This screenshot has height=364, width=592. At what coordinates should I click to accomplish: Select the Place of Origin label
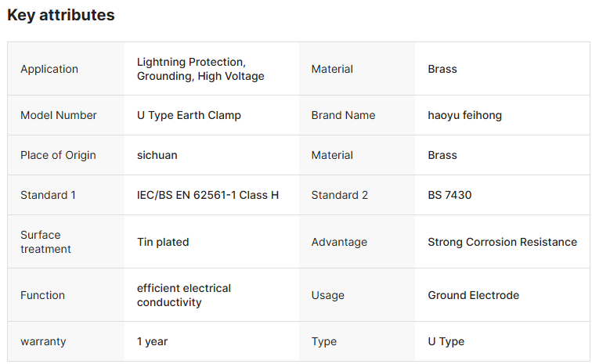tap(58, 155)
